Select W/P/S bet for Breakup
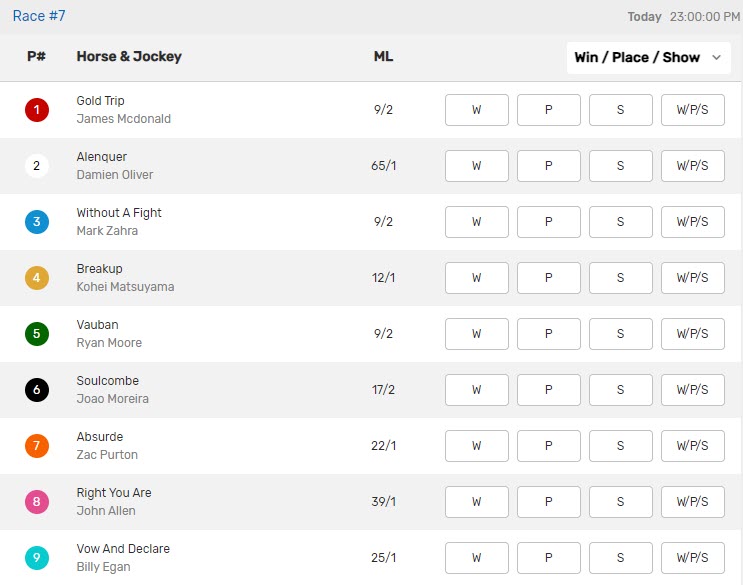Viewport: 743px width, 585px height. coord(692,278)
